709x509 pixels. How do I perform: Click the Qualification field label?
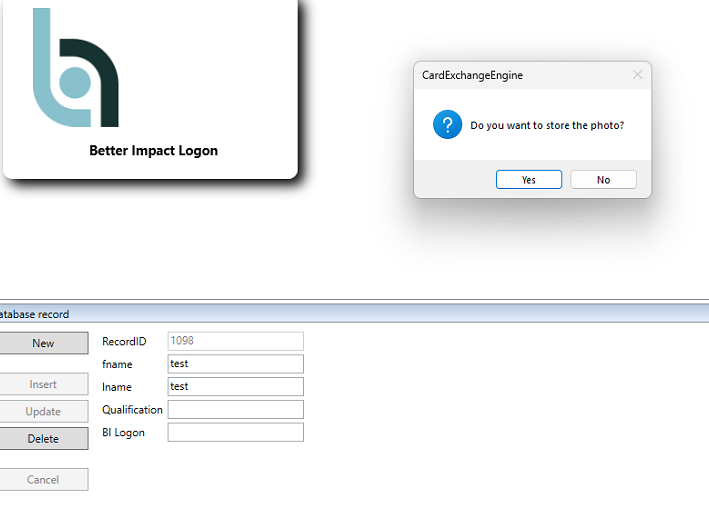[x=132, y=409]
